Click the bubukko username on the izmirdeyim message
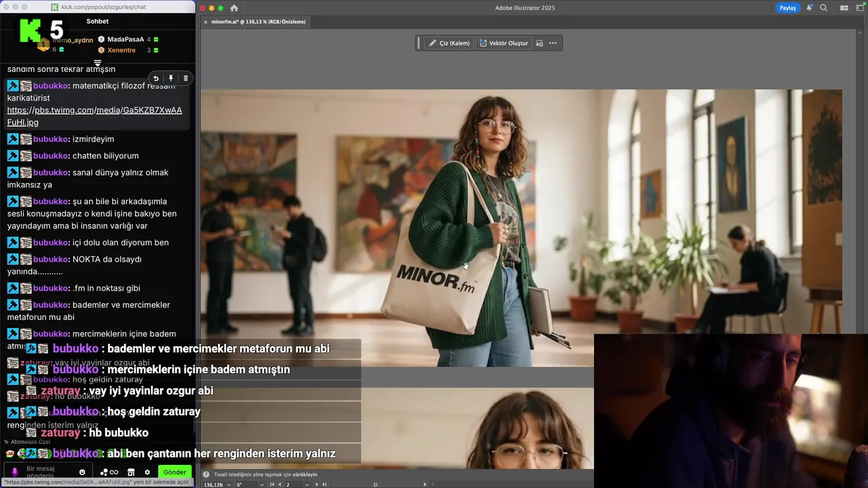This screenshot has width=868, height=488. tap(51, 139)
